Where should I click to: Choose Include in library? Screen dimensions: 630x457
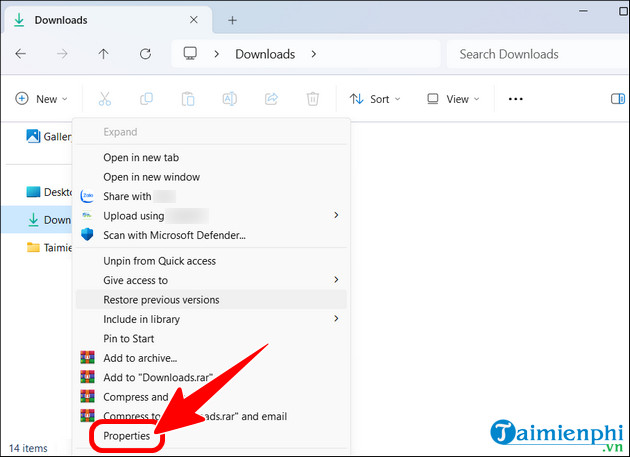click(x=211, y=319)
